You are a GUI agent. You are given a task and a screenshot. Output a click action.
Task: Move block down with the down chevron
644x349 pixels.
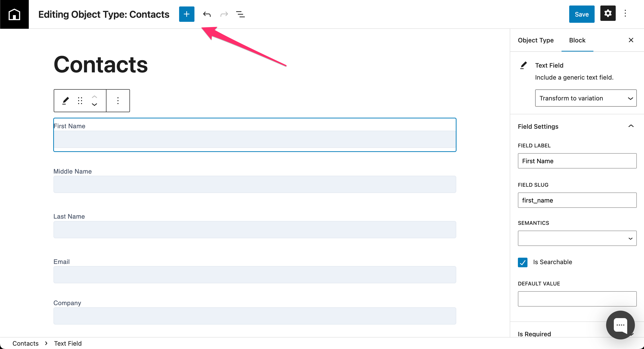[x=94, y=105]
